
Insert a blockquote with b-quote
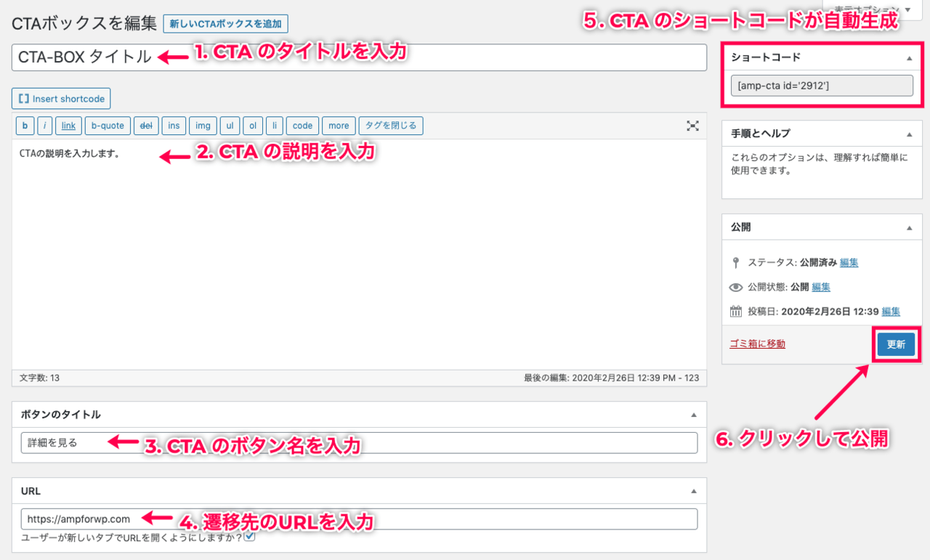pos(108,126)
